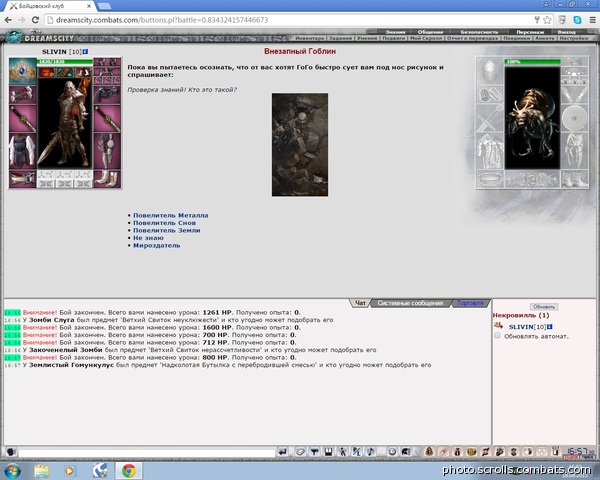Click the Chrome address bar URL

click(x=162, y=20)
